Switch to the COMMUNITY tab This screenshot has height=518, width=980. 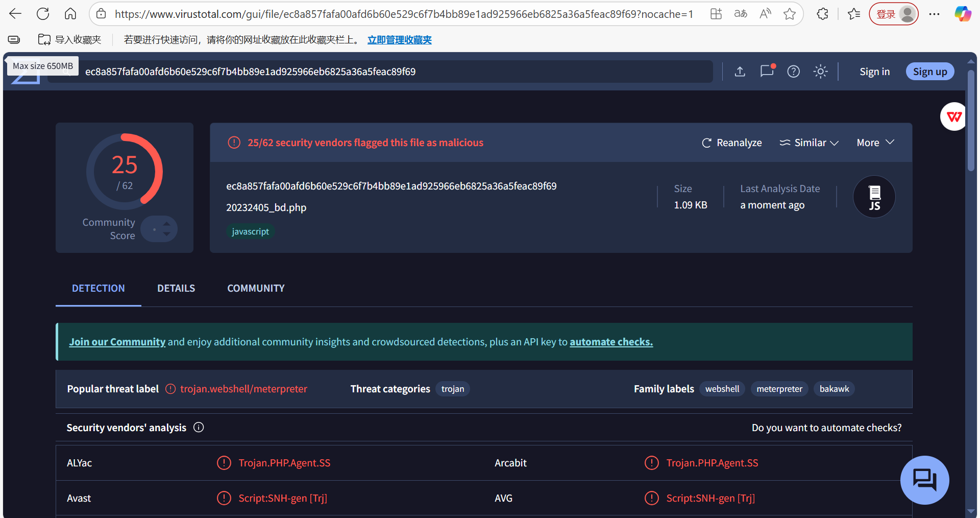256,288
